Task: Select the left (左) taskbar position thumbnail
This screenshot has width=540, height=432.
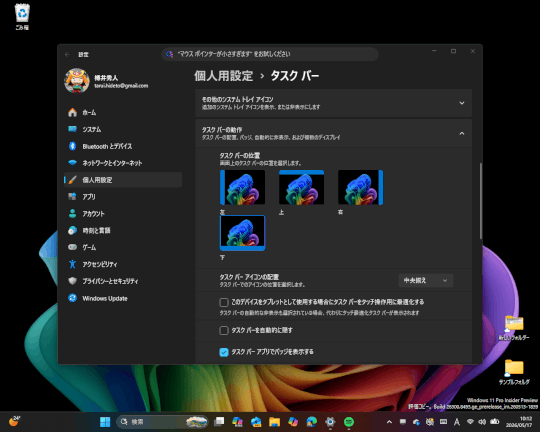Action: [242, 187]
